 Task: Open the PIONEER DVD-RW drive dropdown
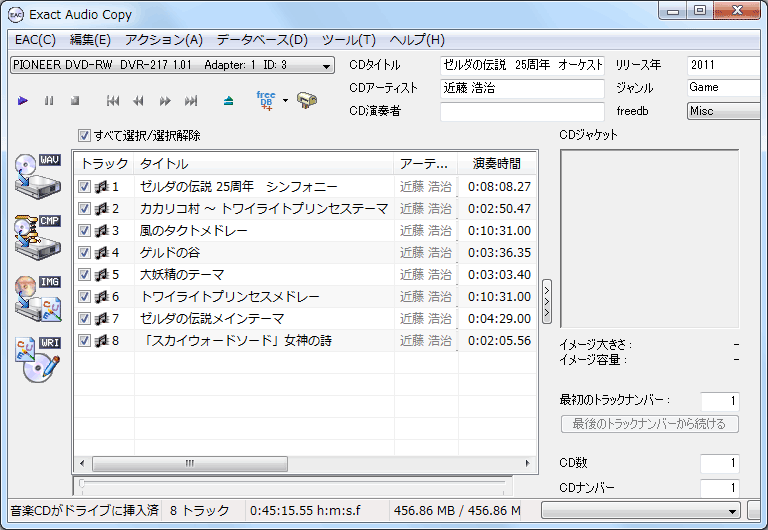coord(172,65)
